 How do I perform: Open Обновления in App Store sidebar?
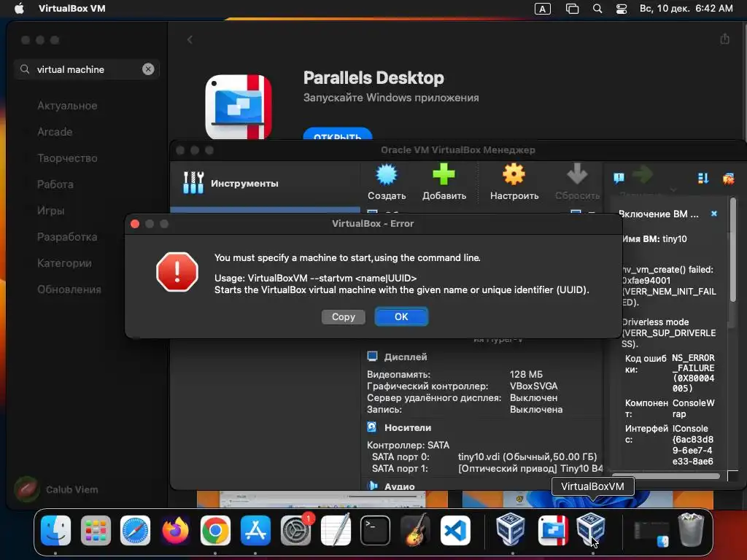pyautogui.click(x=69, y=289)
